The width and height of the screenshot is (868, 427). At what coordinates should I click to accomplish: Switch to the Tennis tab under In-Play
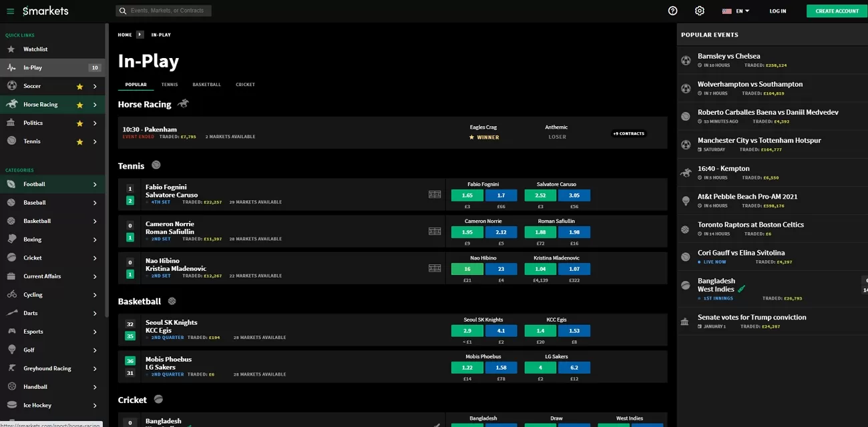[170, 85]
